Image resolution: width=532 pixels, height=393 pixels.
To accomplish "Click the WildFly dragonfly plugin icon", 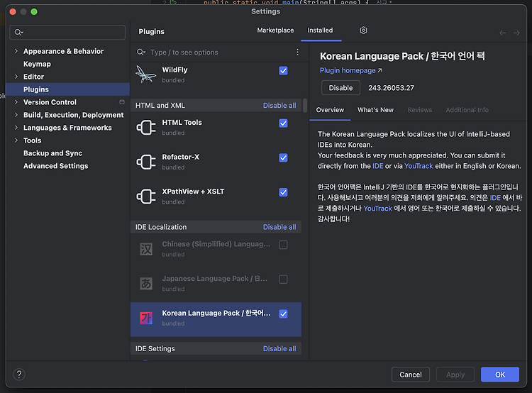I will (x=146, y=74).
